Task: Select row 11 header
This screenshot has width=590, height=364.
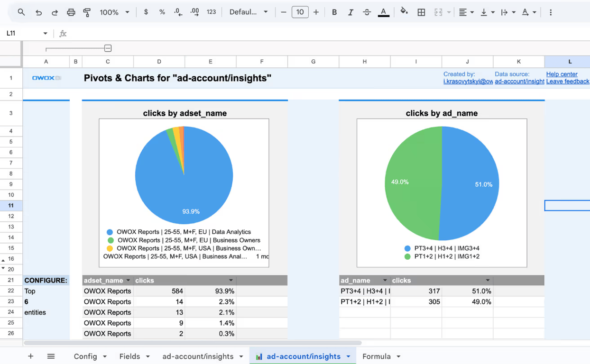Action: [11, 206]
